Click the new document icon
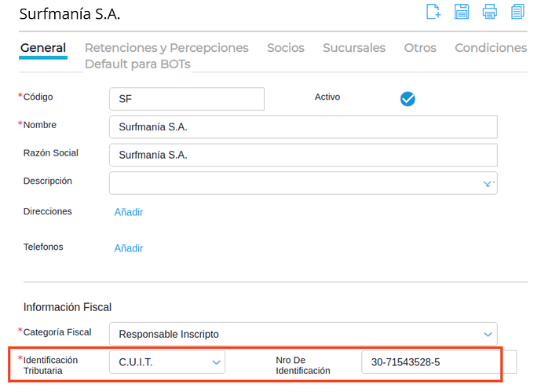The width and height of the screenshot is (541, 392). pos(433,12)
